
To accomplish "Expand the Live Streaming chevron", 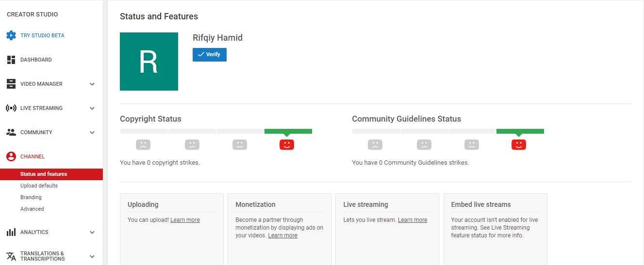I will click(92, 108).
